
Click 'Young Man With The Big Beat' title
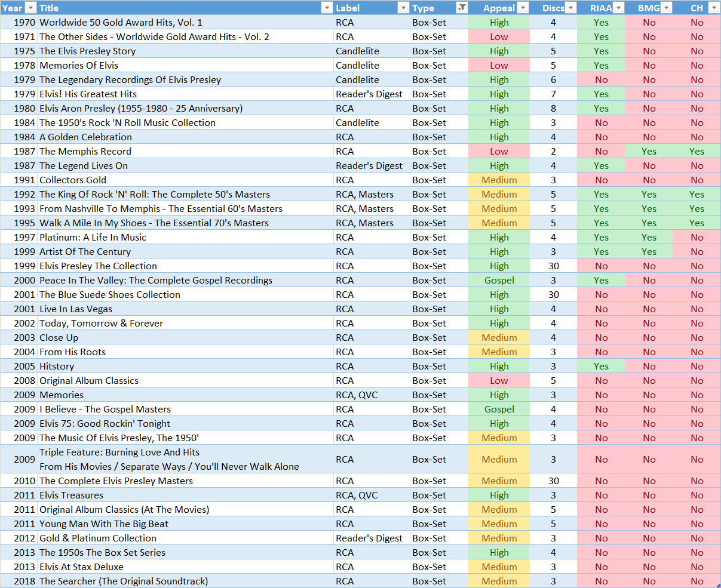[x=104, y=524]
